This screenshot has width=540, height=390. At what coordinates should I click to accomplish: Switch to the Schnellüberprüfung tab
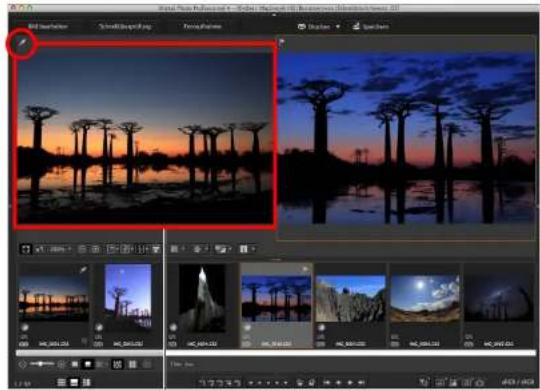tap(125, 26)
